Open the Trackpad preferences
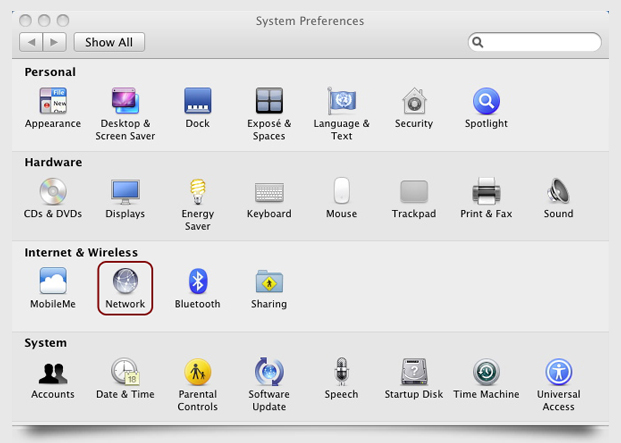This screenshot has width=621, height=443. [414, 198]
